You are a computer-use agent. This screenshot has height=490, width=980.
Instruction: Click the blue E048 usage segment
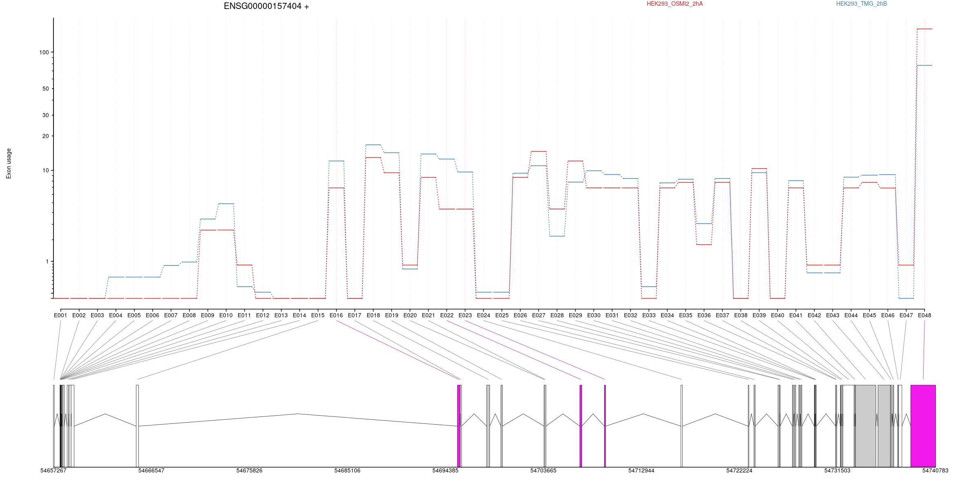[x=924, y=65]
